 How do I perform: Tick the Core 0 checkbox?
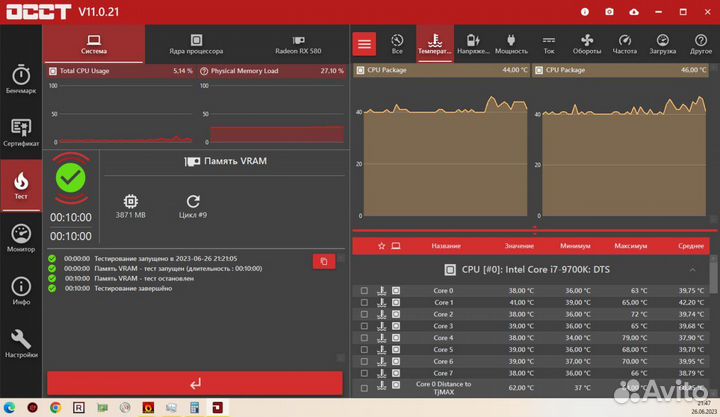tap(364, 291)
